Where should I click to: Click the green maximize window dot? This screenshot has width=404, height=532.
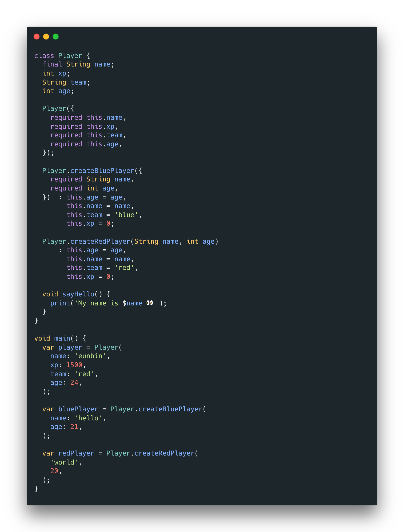(x=56, y=37)
